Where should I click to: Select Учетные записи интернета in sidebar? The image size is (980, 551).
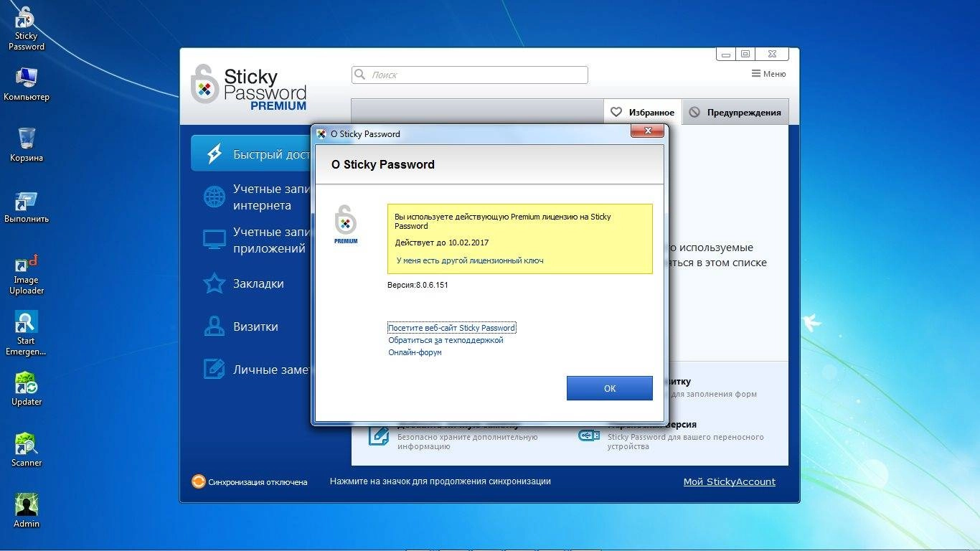(251, 197)
